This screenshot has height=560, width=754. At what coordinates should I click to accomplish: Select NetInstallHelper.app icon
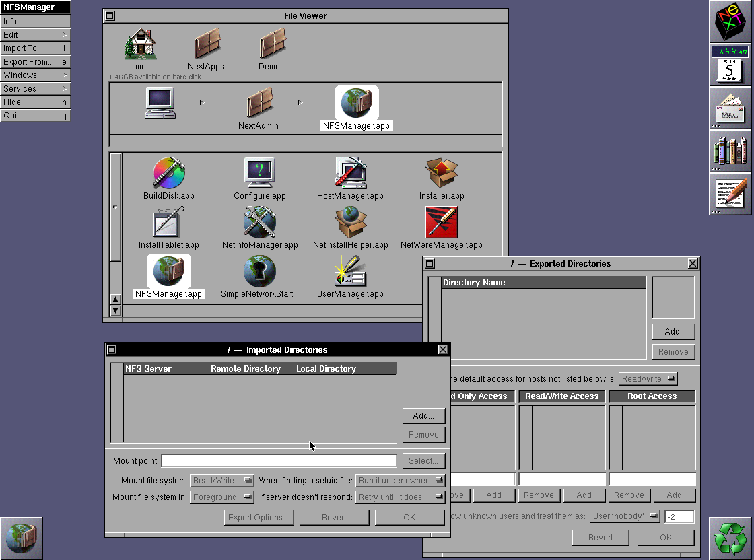click(351, 222)
